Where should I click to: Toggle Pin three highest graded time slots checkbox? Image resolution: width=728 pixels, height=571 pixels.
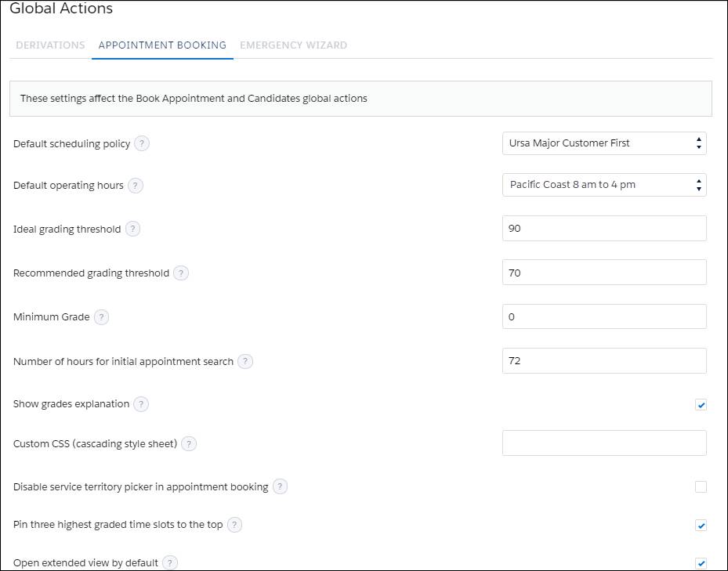(701, 526)
